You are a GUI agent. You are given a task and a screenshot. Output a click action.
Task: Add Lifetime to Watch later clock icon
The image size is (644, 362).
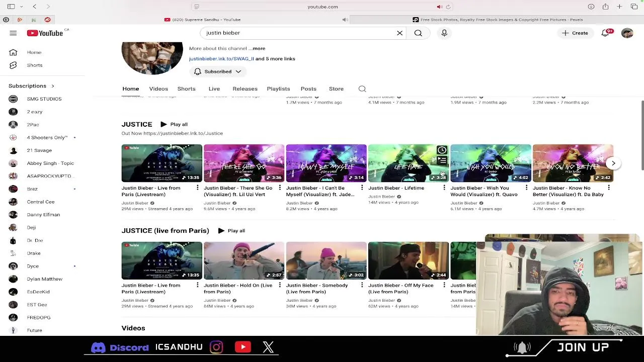pyautogui.click(x=442, y=150)
